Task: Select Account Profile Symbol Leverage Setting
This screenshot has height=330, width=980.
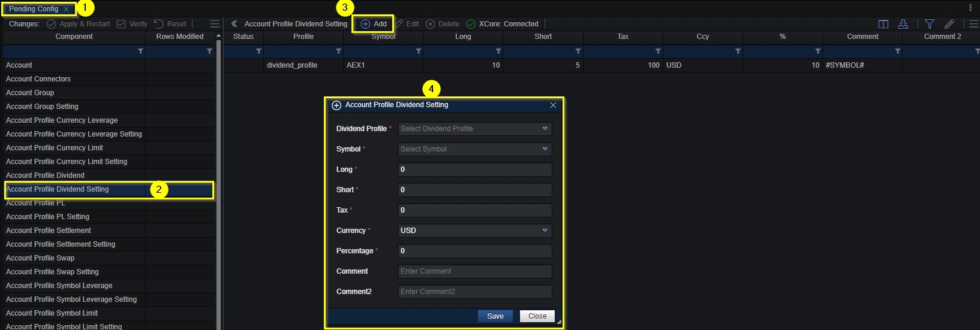Action: (x=108, y=299)
